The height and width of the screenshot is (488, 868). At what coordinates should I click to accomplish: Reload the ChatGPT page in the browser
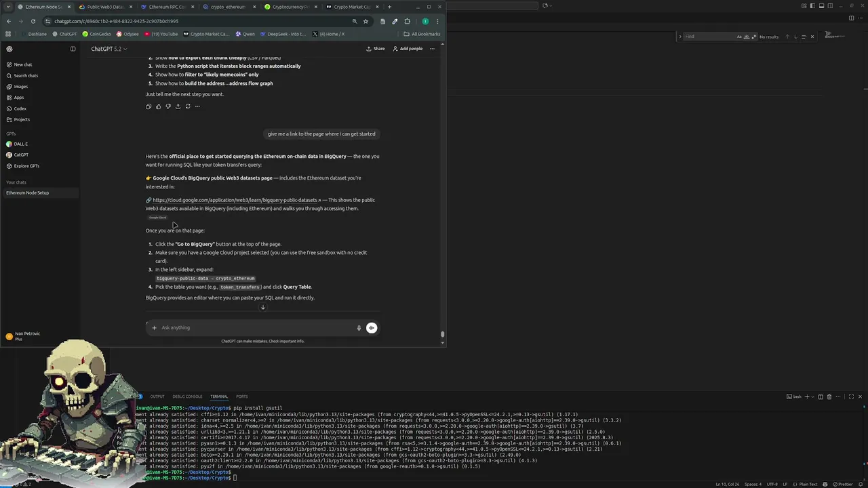33,21
